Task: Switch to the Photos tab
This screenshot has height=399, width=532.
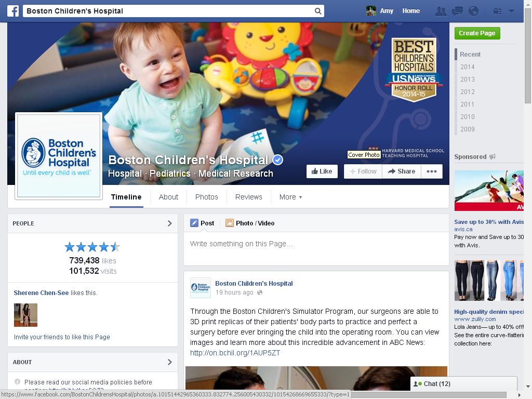Action: pos(207,197)
